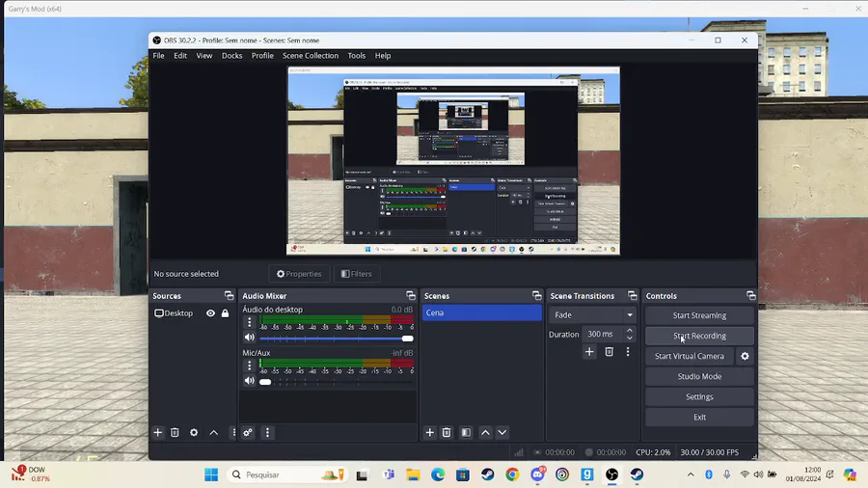
Task: Decrease transition duration stepper down
Action: click(630, 338)
